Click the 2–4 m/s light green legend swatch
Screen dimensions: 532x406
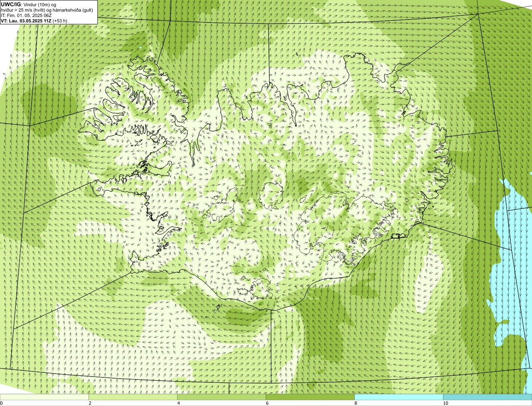point(133,397)
